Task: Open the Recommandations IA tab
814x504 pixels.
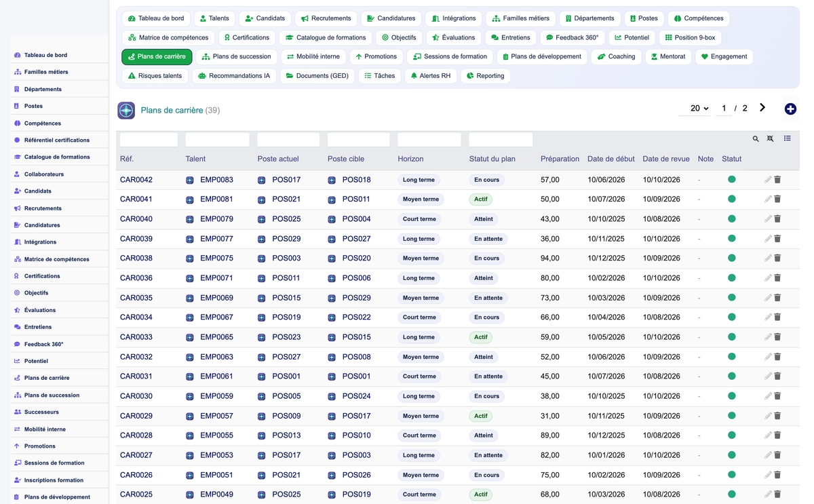Action: pos(233,76)
